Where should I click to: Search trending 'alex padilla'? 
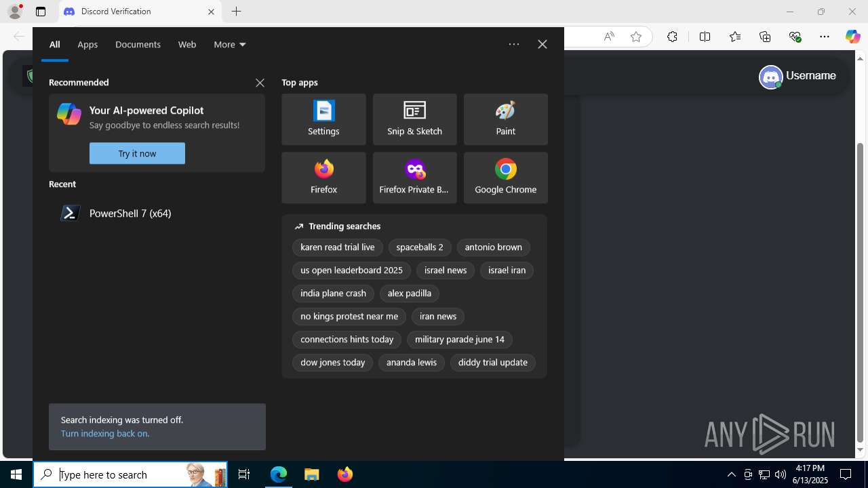point(410,293)
